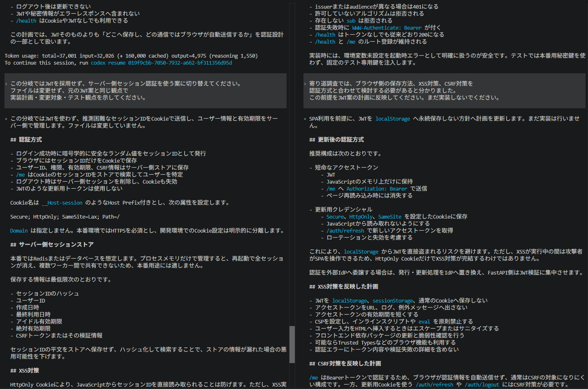
Task: Click '/health' in the 'CookieやJWTなしでも利用できる' row
Action: coord(26,21)
